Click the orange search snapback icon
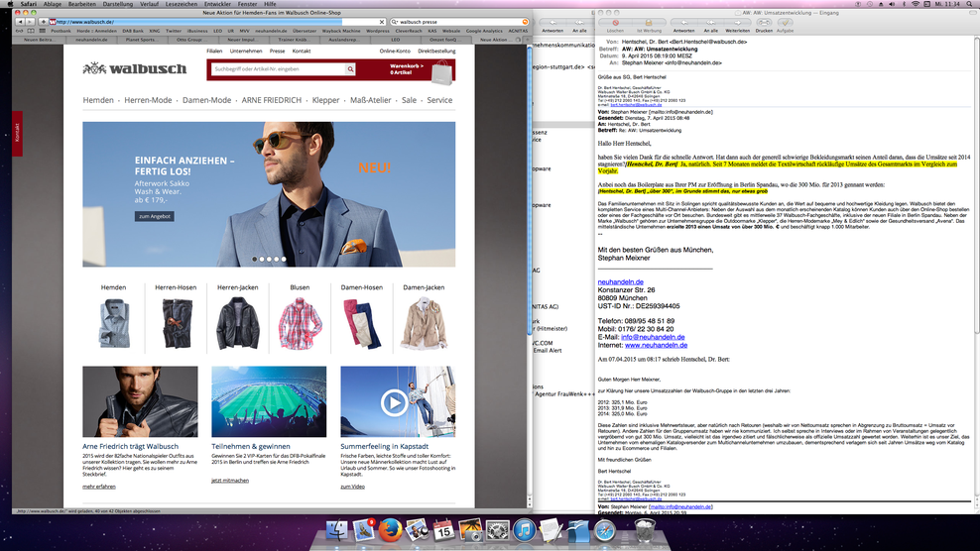Image resolution: width=980 pixels, height=551 pixels. pyautogui.click(x=525, y=22)
